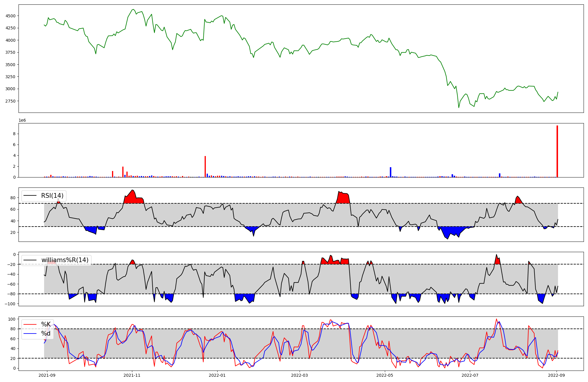Click the 2021-09 x-axis tick label
588x382 pixels.
tap(47, 375)
